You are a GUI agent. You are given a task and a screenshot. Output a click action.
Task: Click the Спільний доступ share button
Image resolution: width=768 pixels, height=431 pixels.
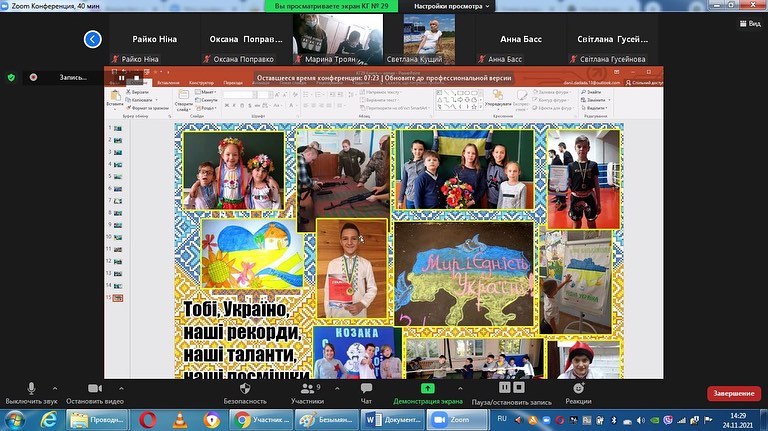point(644,83)
